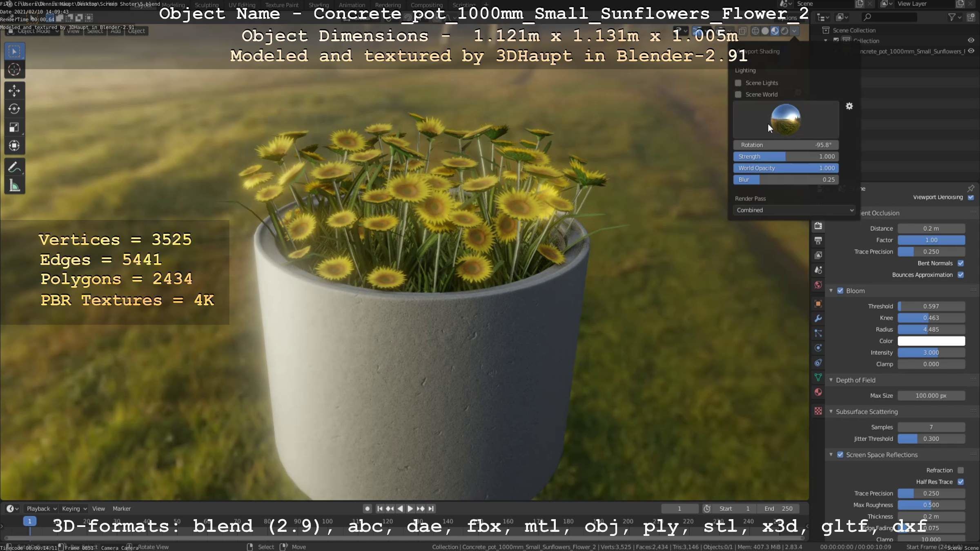Adjust the Strength slider
Screen dimensions: 980x551
coord(786,156)
